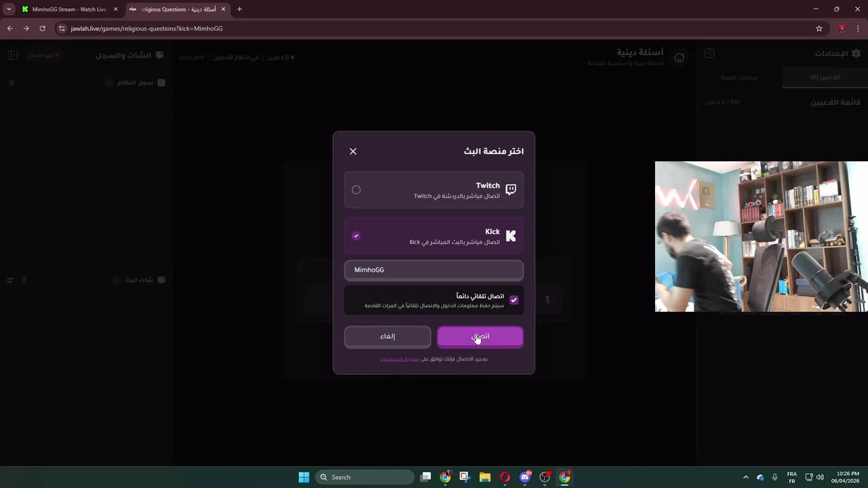Select the Twitch radio option
This screenshot has width=868, height=488.
[x=356, y=190]
